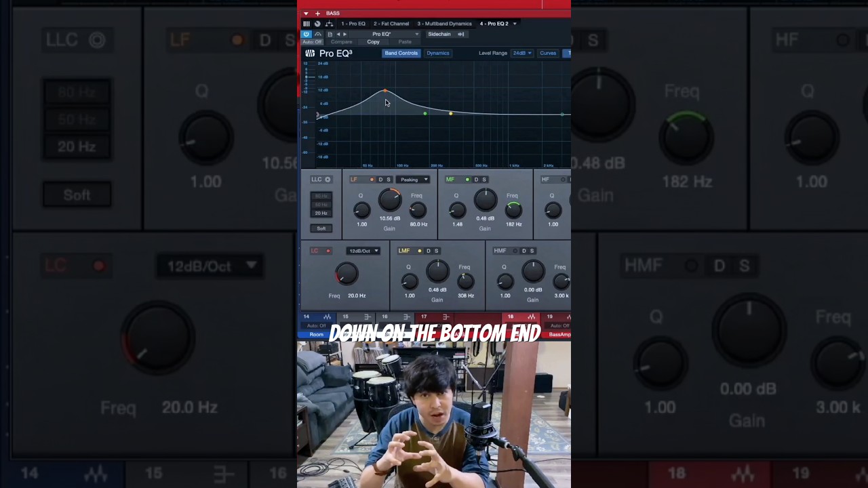This screenshot has width=868, height=488.
Task: Go to the previous preset arrow
Action: click(338, 34)
